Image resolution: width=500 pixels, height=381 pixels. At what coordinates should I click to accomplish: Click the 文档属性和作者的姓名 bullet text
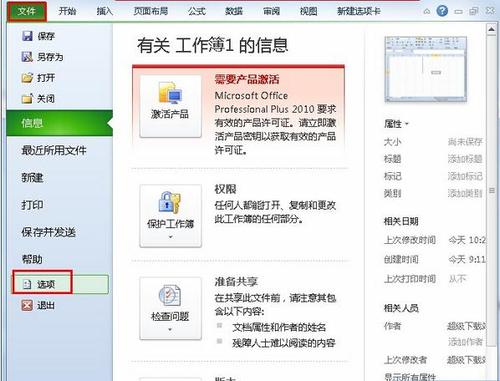(x=279, y=327)
